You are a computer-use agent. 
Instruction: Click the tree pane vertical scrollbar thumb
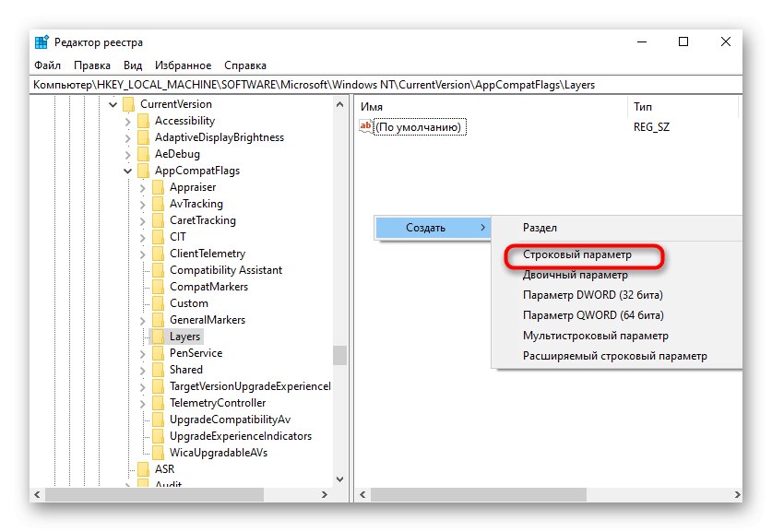tap(339, 355)
